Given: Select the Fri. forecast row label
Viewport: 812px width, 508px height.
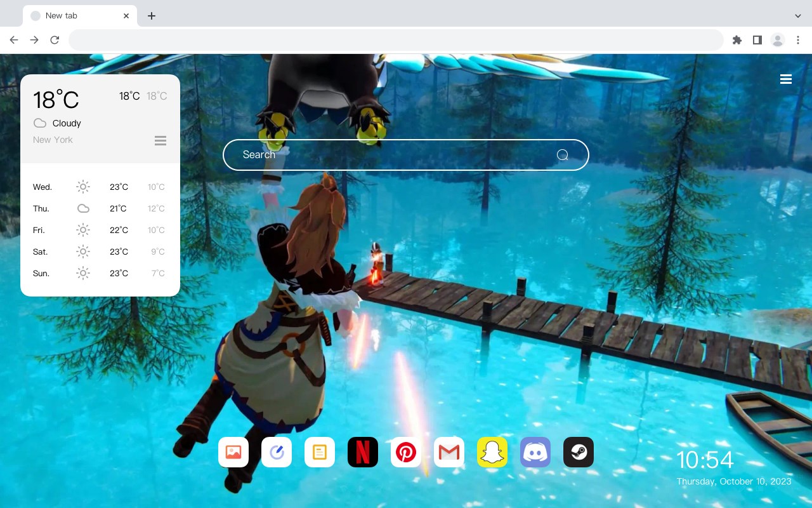Looking at the screenshot, I should [x=39, y=230].
